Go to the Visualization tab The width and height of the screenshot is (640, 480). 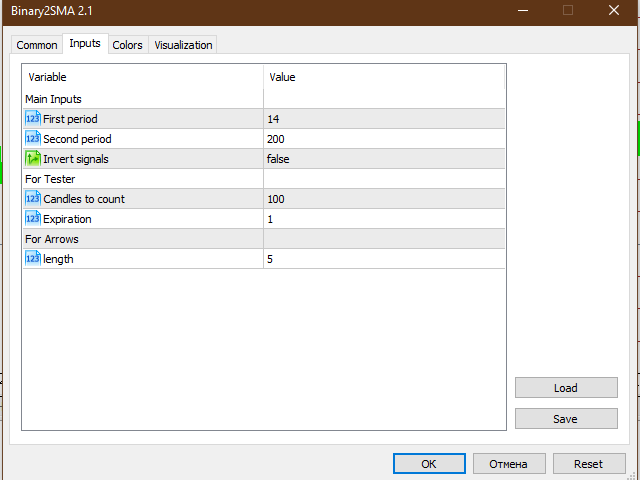pos(183,45)
